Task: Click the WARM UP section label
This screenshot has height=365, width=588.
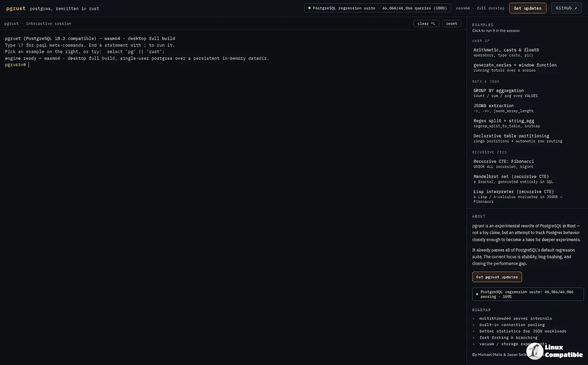Action: (x=481, y=41)
